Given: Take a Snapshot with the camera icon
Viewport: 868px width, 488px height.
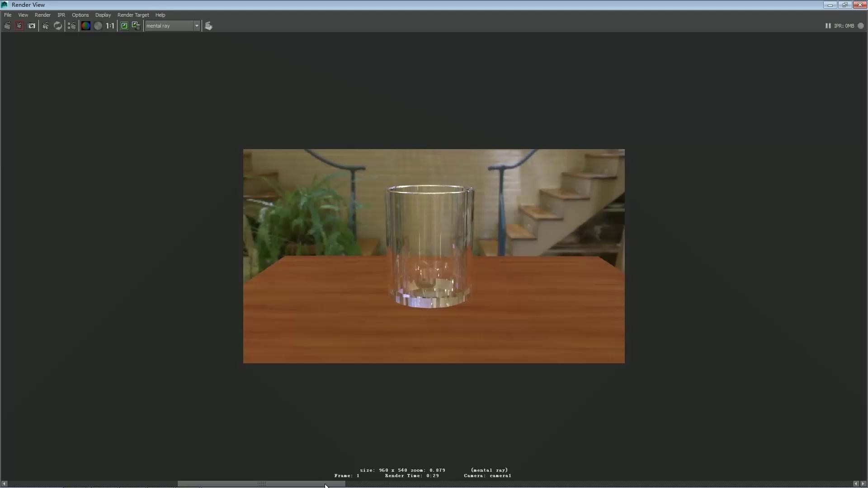Looking at the screenshot, I should tap(32, 26).
